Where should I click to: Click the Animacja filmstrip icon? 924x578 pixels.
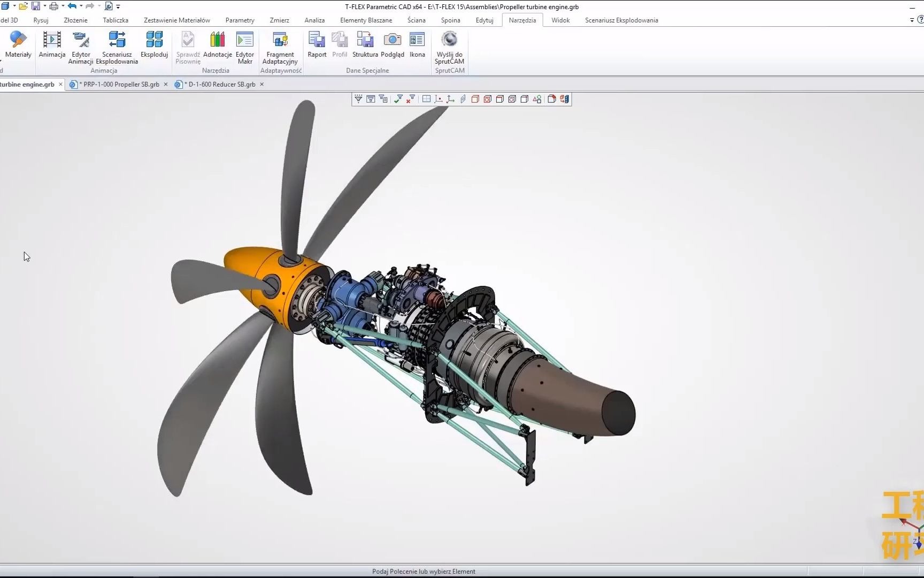pos(52,40)
